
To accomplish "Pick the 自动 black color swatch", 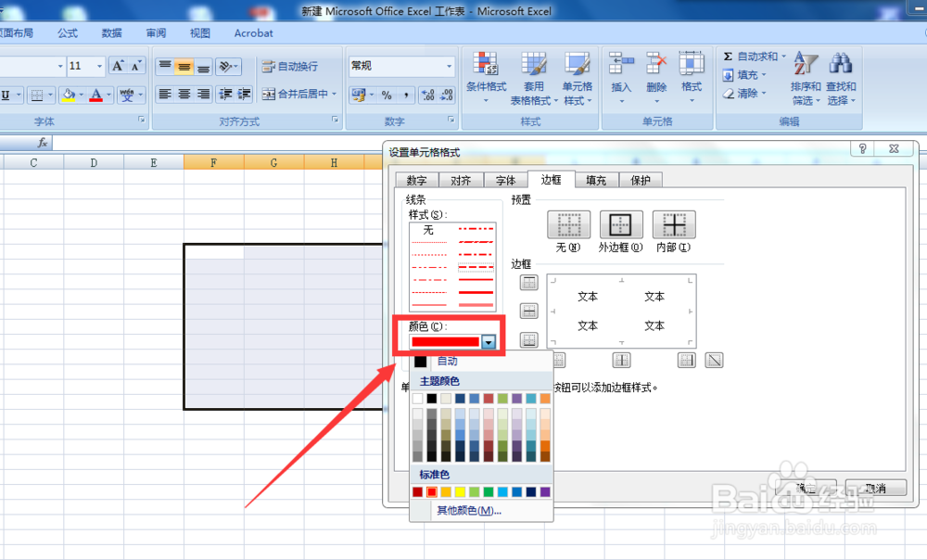I will click(420, 362).
